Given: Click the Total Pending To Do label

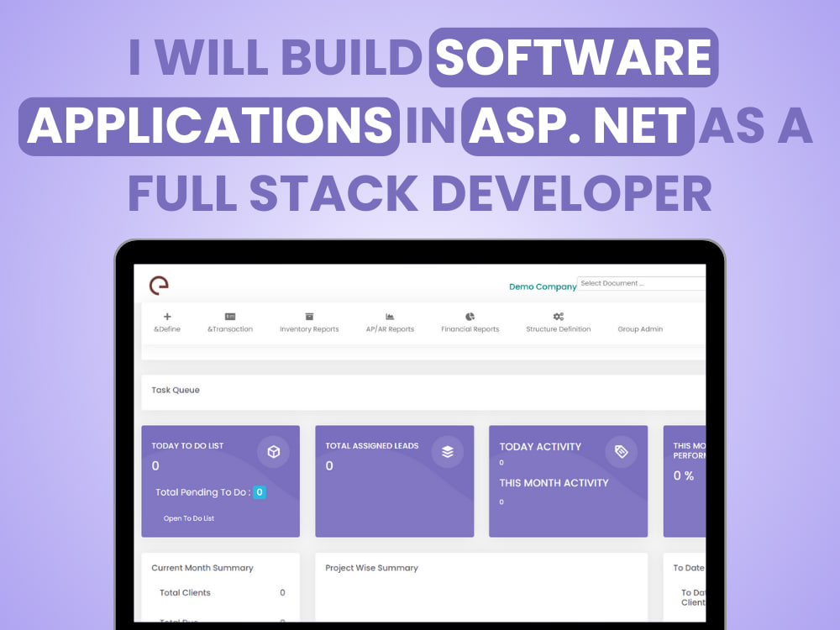Looking at the screenshot, I should pyautogui.click(x=203, y=492).
